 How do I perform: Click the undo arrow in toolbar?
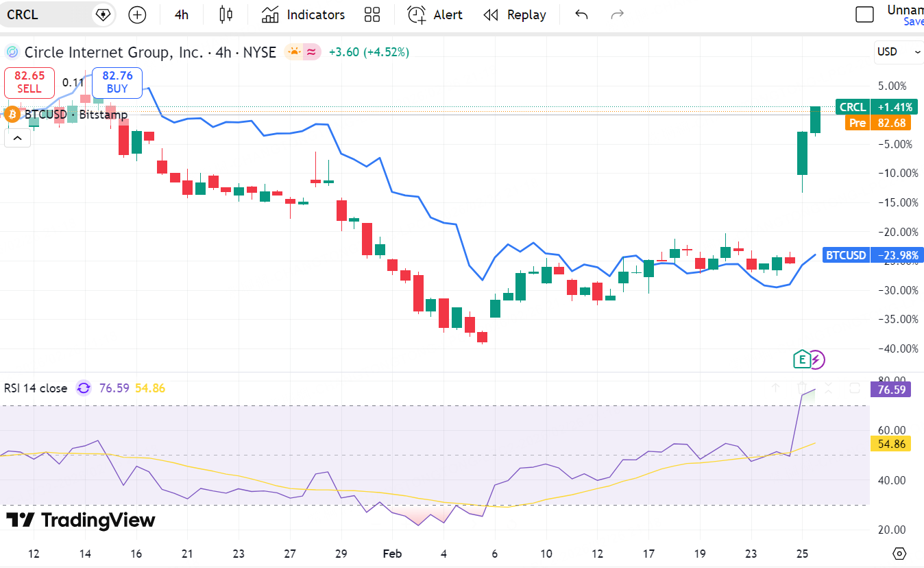pos(581,14)
